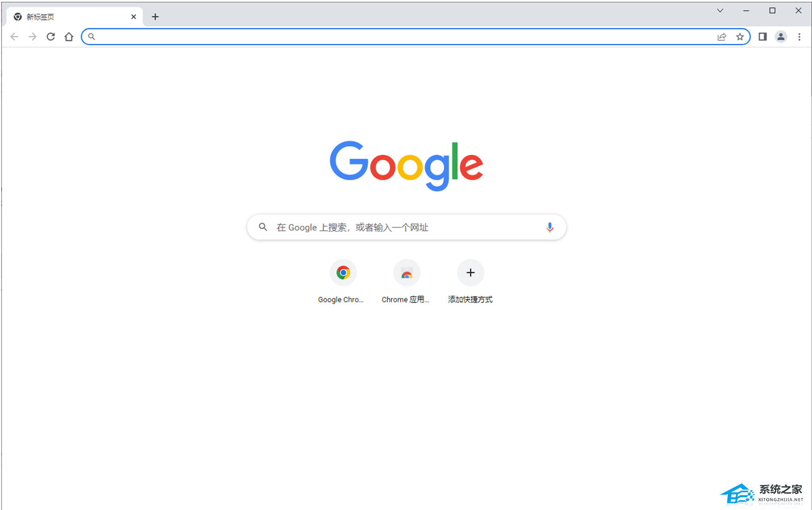Start voice search with microphone icon
The image size is (812, 510).
(x=549, y=227)
